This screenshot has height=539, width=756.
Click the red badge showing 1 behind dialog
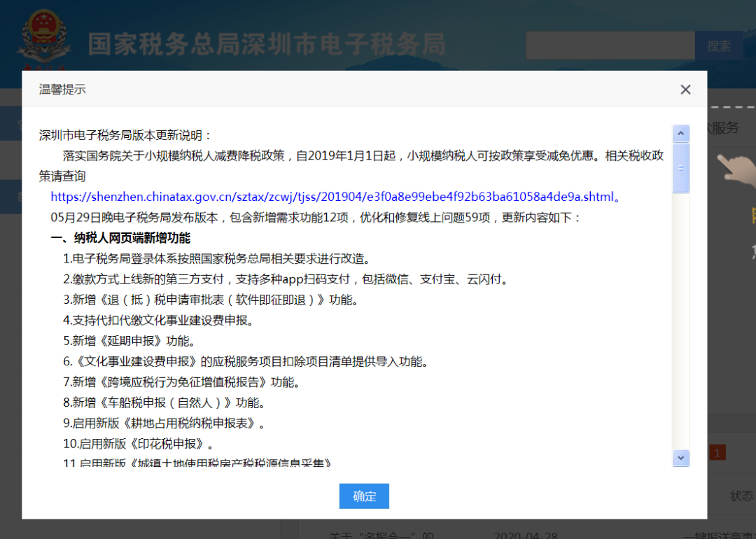[717, 453]
